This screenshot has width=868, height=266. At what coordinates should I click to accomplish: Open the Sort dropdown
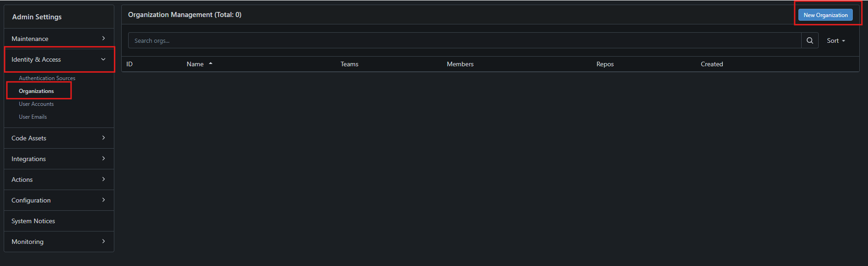coord(836,40)
